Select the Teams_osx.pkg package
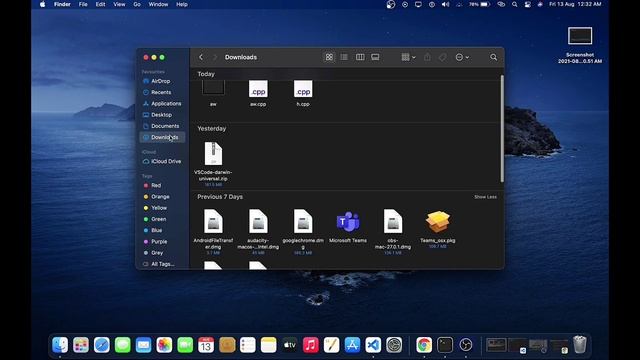The image size is (640, 360). coord(438,222)
